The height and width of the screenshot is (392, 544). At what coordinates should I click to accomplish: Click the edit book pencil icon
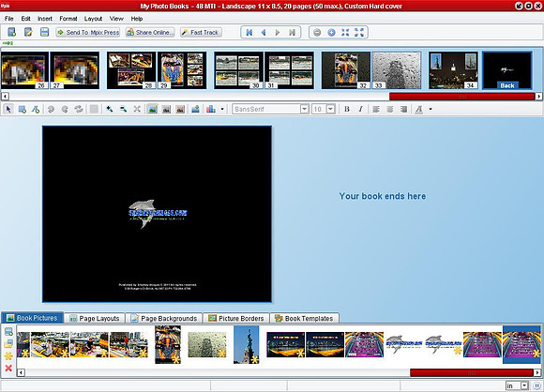[x=28, y=32]
